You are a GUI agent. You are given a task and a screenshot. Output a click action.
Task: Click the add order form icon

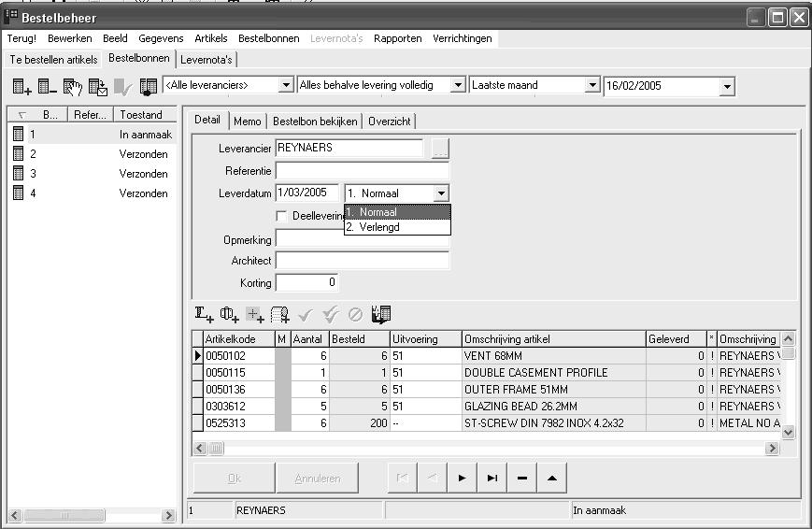point(21,87)
